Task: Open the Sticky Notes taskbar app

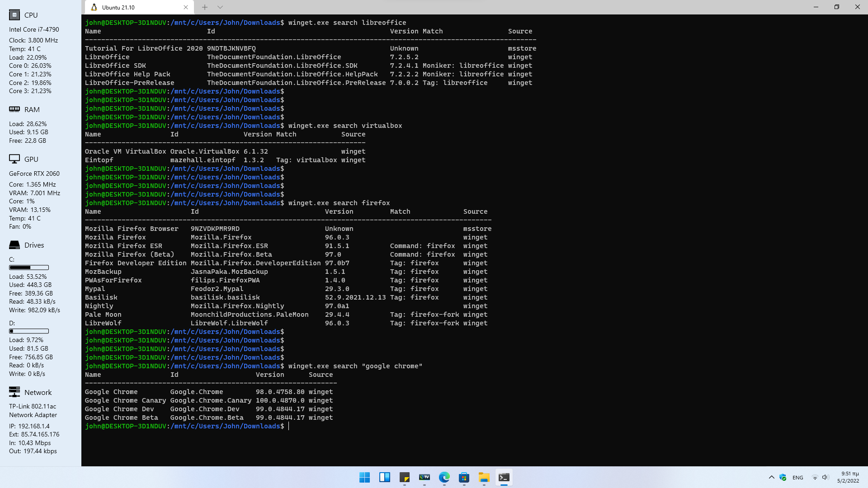Action: point(405,477)
